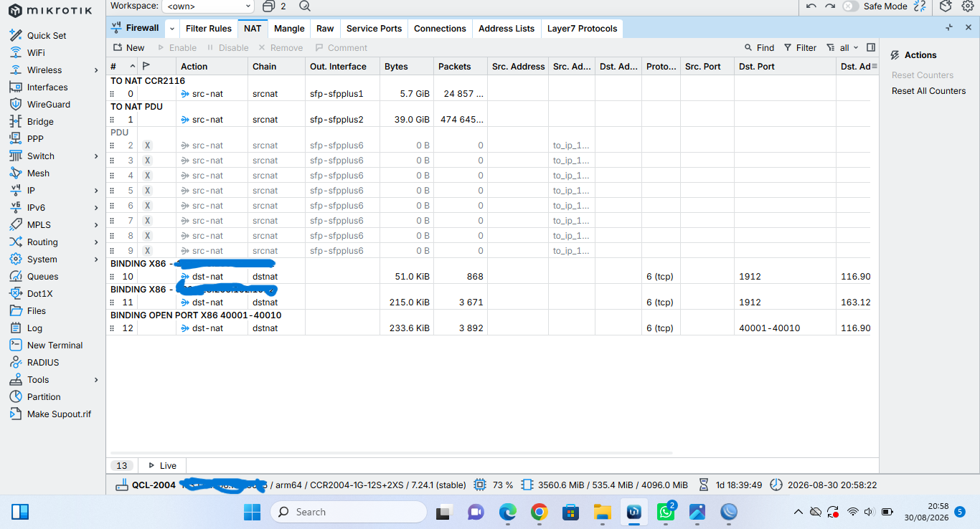This screenshot has width=980, height=529.
Task: Click the redo arrow icon
Action: [x=830, y=6]
